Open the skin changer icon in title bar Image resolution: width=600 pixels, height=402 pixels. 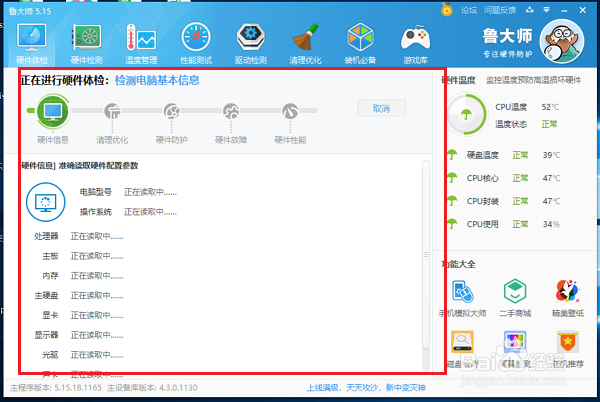[x=530, y=10]
